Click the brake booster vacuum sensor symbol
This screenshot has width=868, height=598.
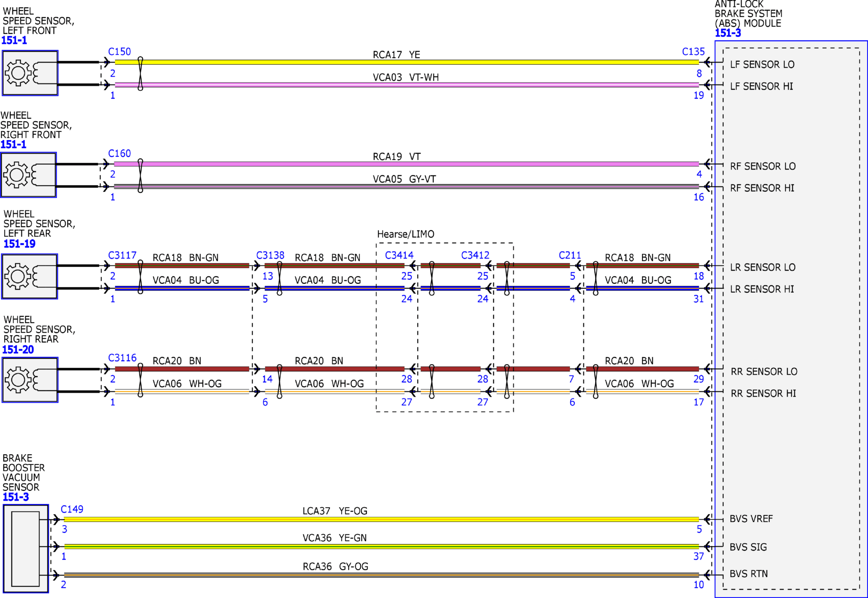click(x=26, y=548)
